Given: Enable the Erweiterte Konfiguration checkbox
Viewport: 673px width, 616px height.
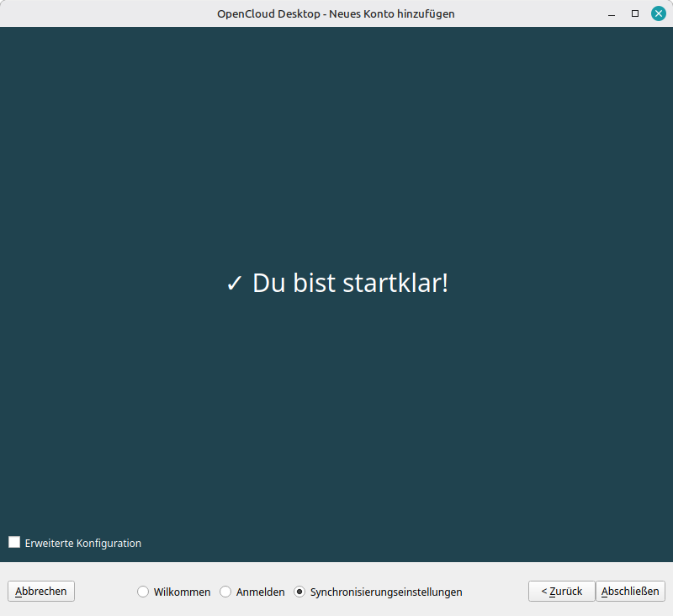Looking at the screenshot, I should 14,543.
